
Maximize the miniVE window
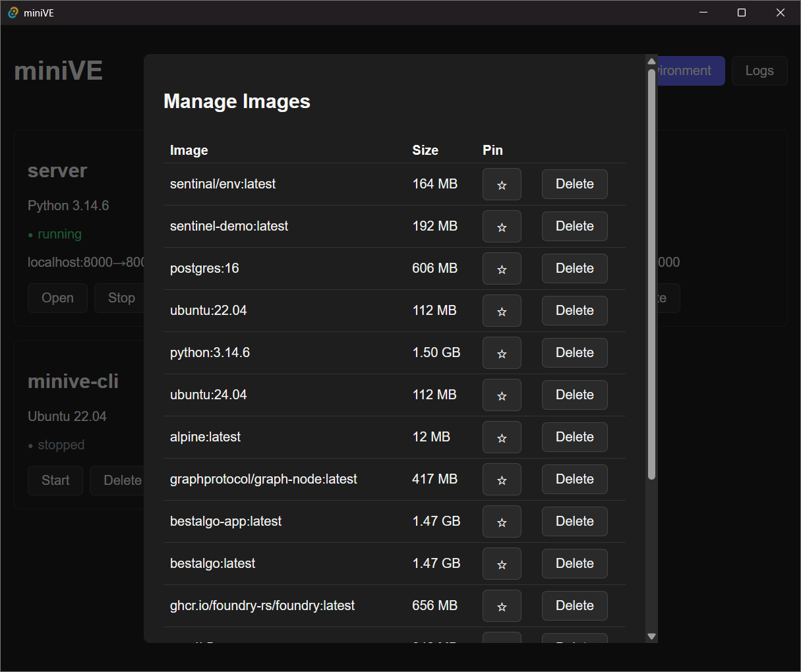tap(742, 13)
